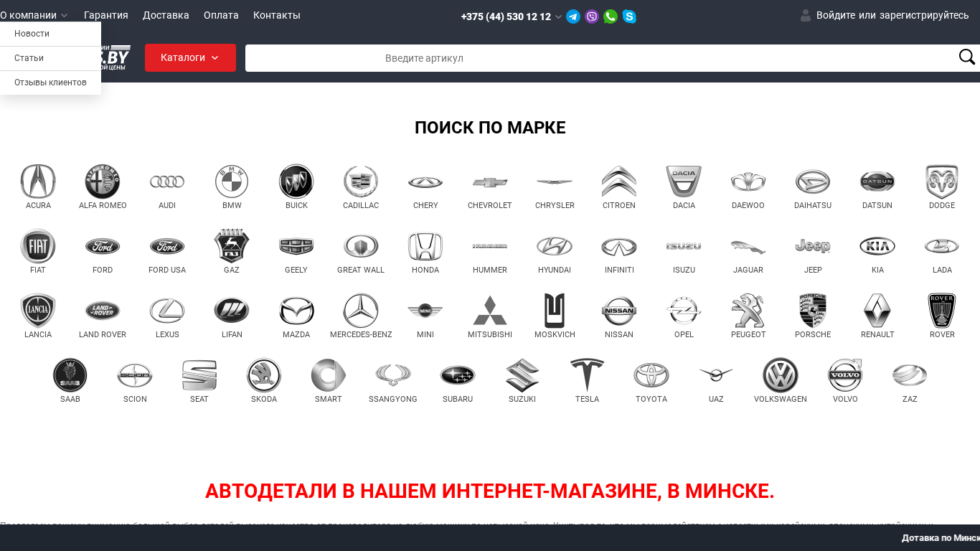The image size is (980, 551).
Task: Click the magnifier search icon
Action: (x=967, y=57)
